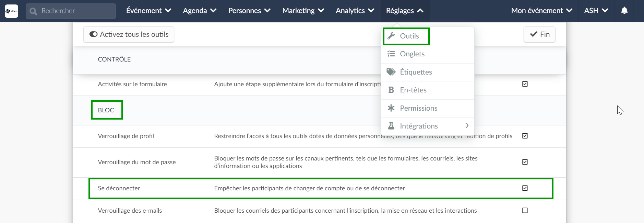Select Outils in Réglages menu
Image resolution: width=644 pixels, height=223 pixels.
428,36
